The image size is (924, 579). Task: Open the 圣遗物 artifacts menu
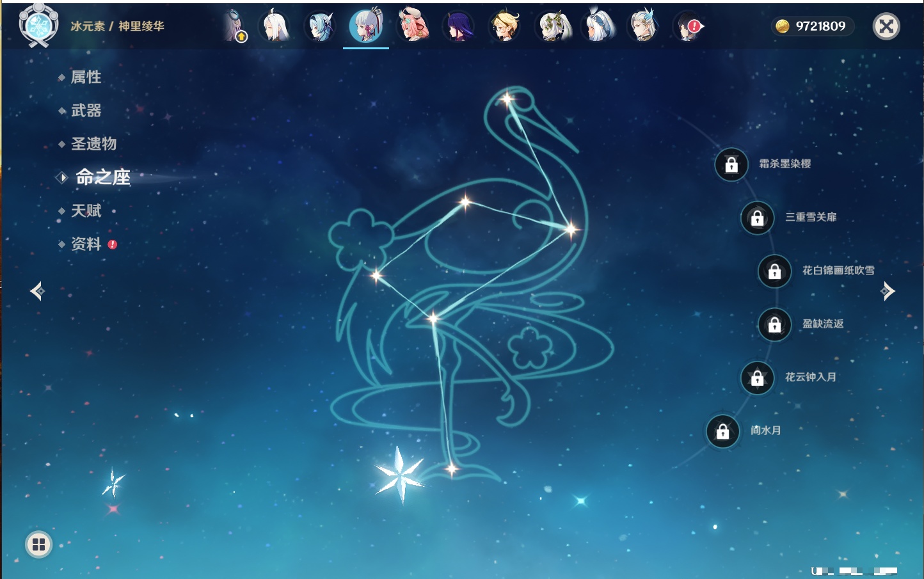click(x=93, y=144)
